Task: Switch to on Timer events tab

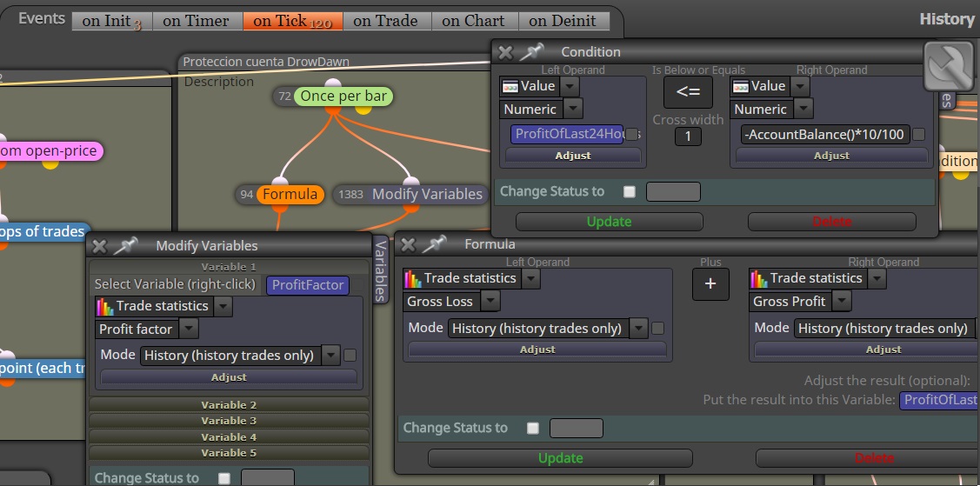Action: (196, 21)
